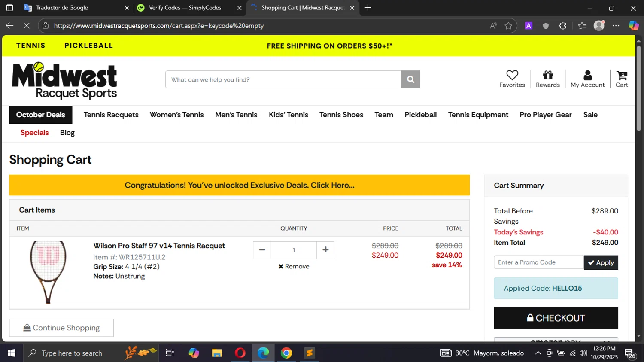Open File Explorer from taskbar
Screen dimensions: 644x362
(217, 353)
